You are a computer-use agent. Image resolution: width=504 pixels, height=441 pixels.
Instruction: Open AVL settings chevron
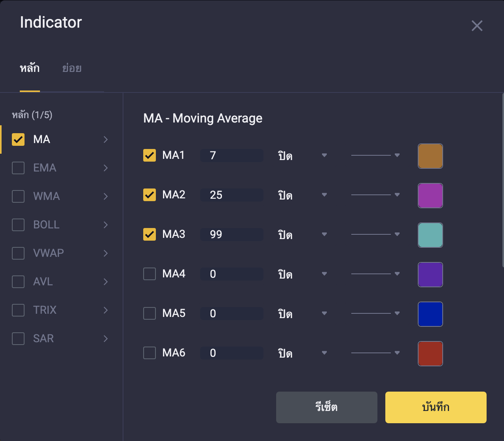point(106,282)
